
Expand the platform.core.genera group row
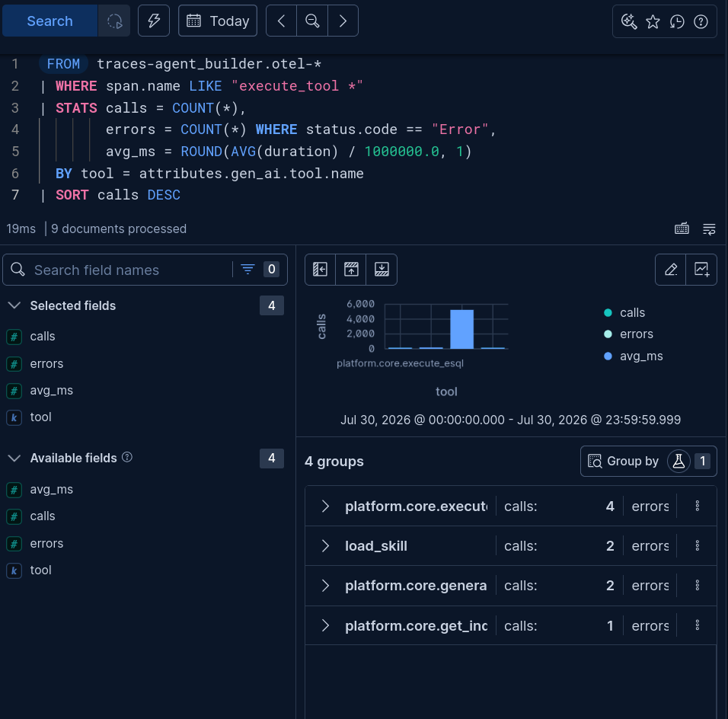(x=325, y=586)
